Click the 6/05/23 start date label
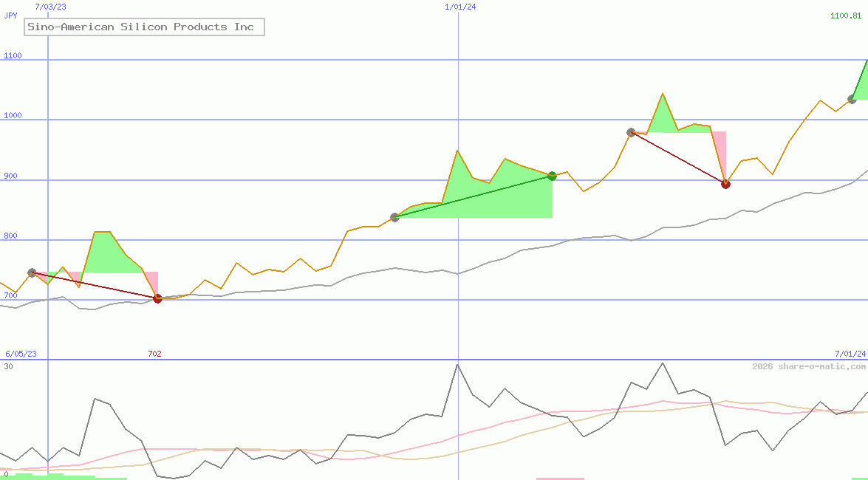The width and height of the screenshot is (868, 480). coord(21,354)
